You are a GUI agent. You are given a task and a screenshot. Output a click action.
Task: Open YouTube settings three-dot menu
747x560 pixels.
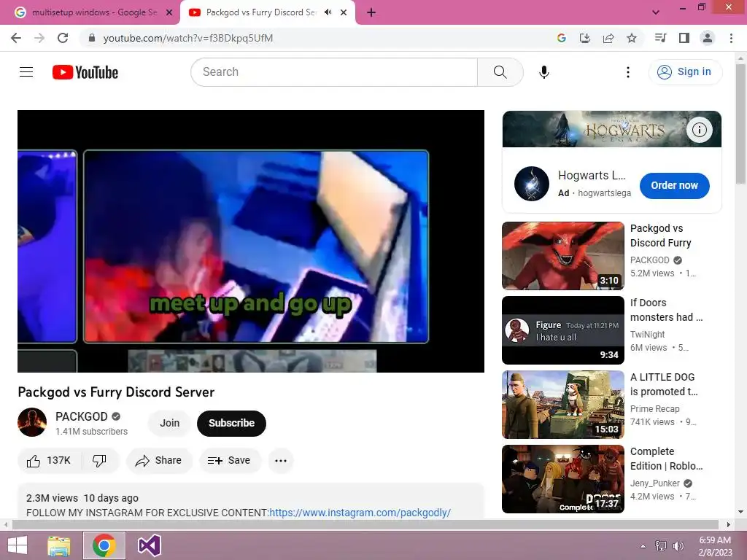628,72
